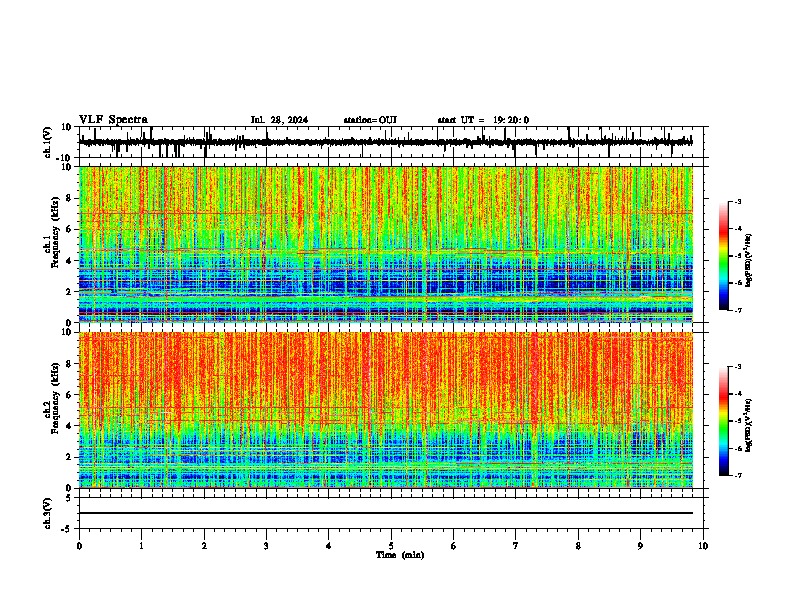The height and width of the screenshot is (612, 792).
Task: Click the 'Time (min)' x-axis label
Action: (x=400, y=555)
